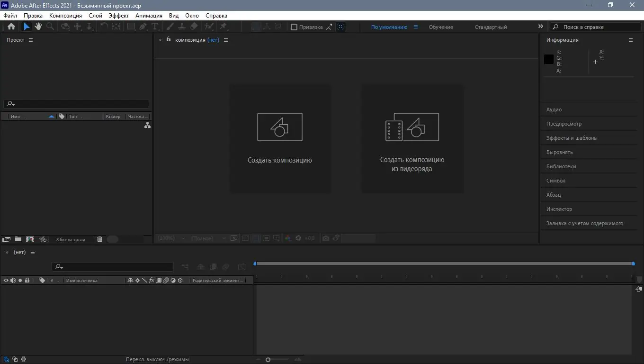Viewport: 644px width, 364px height.
Task: Click the timeline search field
Action: point(114,266)
